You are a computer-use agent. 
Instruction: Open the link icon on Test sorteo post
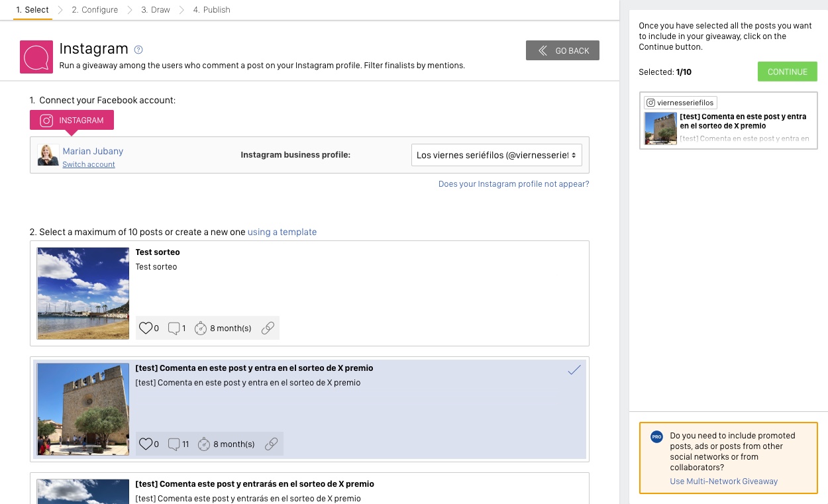point(268,328)
